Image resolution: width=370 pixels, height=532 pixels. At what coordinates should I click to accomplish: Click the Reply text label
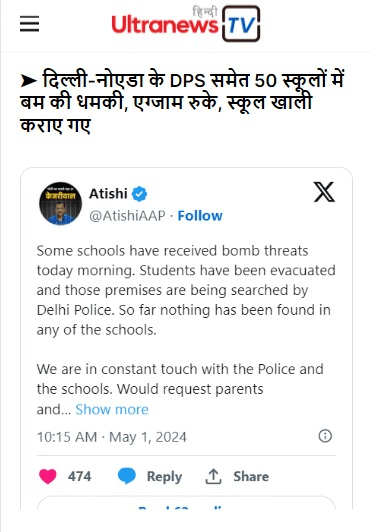(x=164, y=477)
